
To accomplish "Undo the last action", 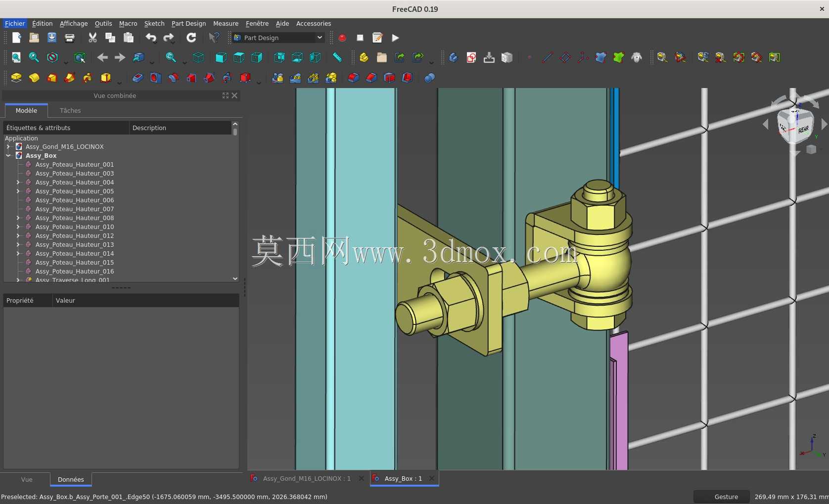I will tap(151, 38).
